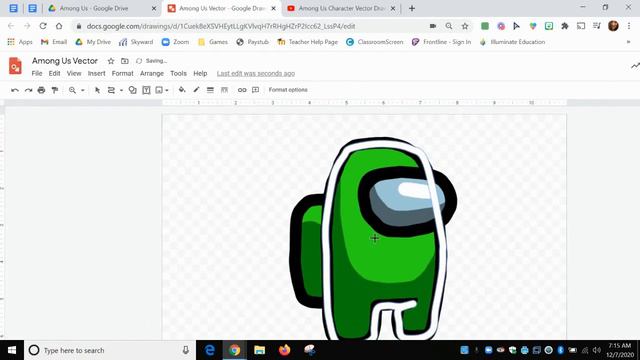Open the Skyward bookmark
Image resolution: width=640 pixels, height=360 pixels.
[136, 42]
